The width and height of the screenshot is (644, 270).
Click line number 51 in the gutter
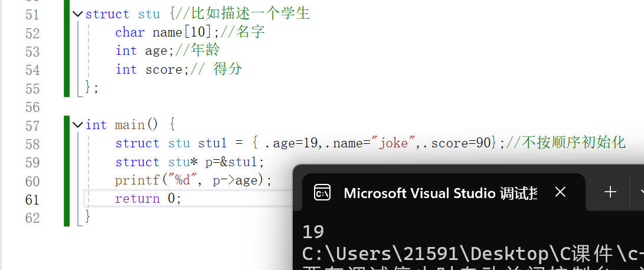coord(32,14)
